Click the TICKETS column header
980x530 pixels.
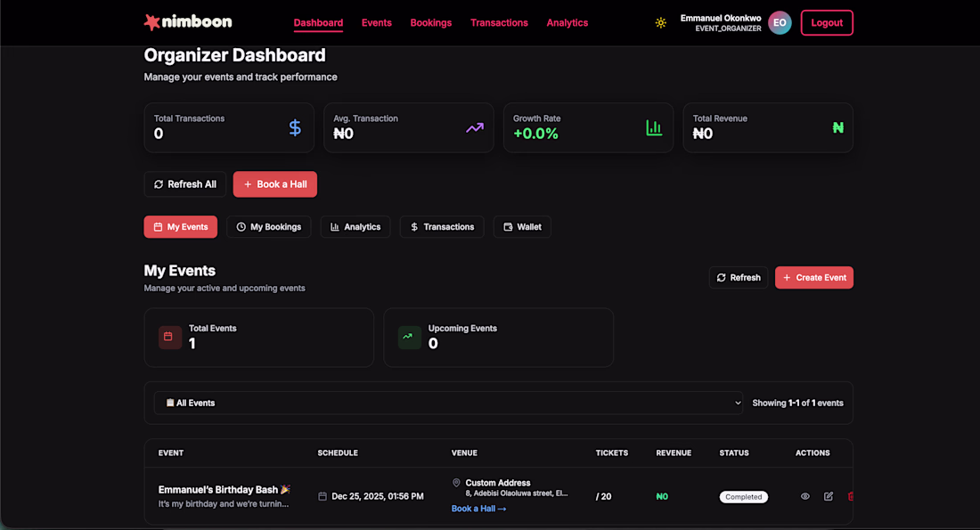[612, 453]
